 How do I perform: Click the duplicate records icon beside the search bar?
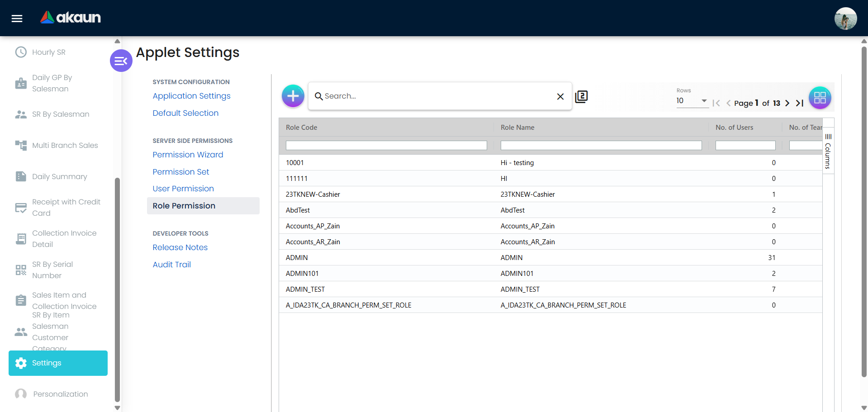(582, 96)
